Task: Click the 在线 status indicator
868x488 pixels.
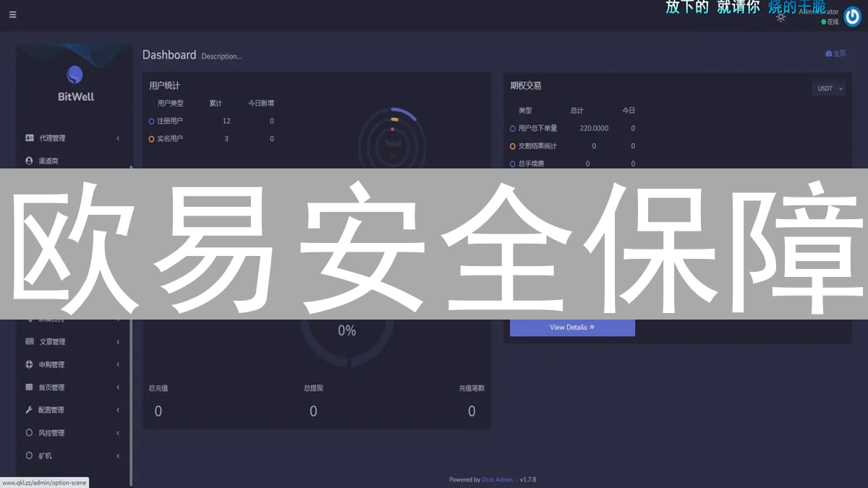Action: click(x=830, y=22)
